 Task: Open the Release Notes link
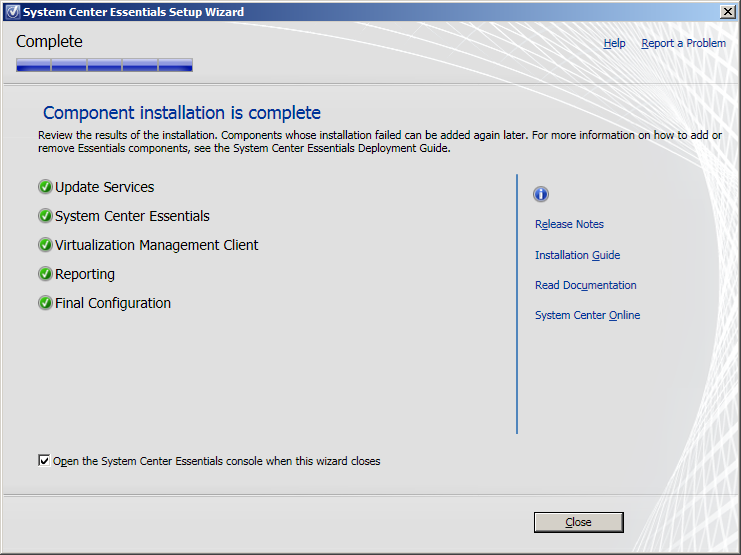pyautogui.click(x=569, y=224)
